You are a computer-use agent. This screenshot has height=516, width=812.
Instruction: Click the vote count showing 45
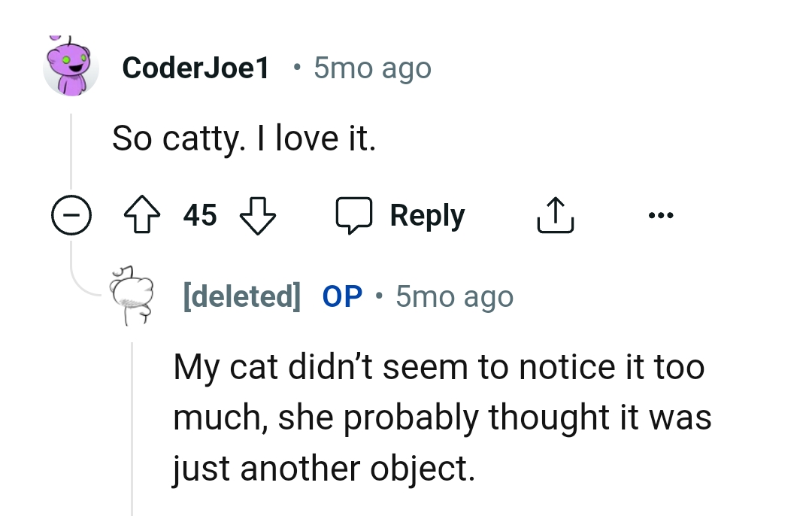(199, 214)
